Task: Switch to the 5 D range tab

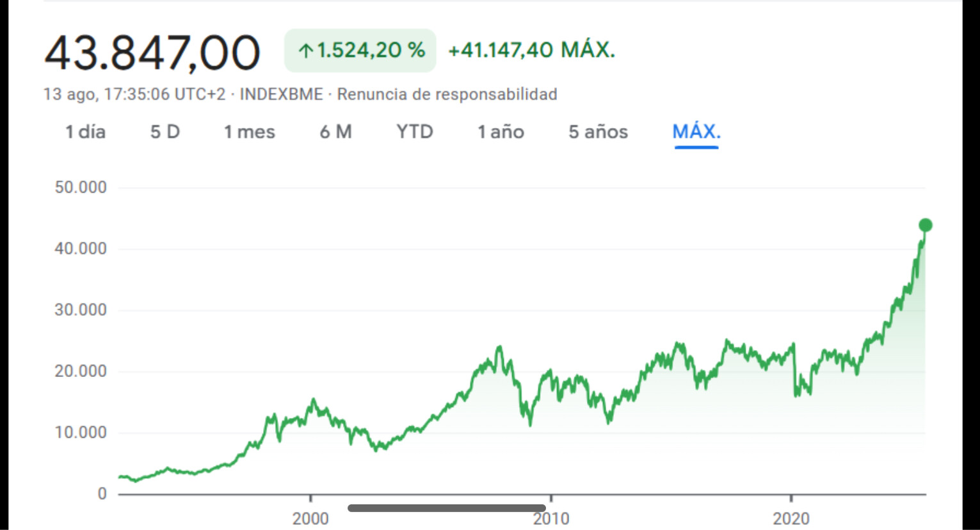Action: (165, 132)
